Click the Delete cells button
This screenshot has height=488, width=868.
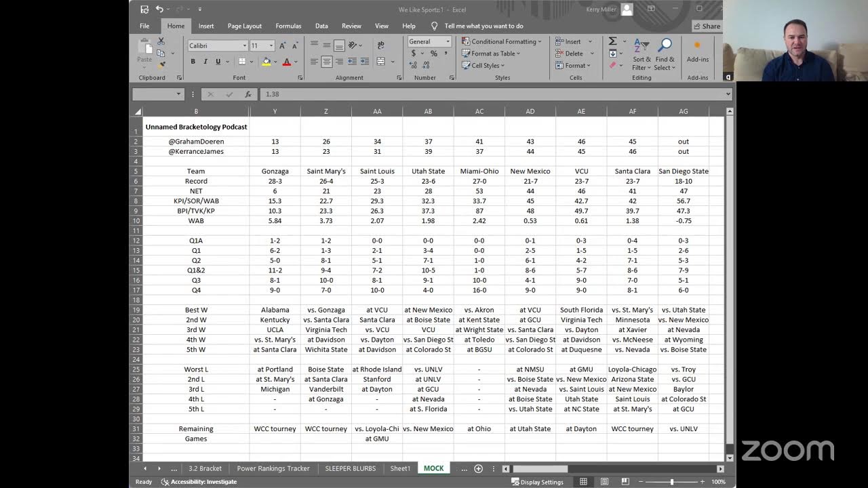pyautogui.click(x=569, y=54)
